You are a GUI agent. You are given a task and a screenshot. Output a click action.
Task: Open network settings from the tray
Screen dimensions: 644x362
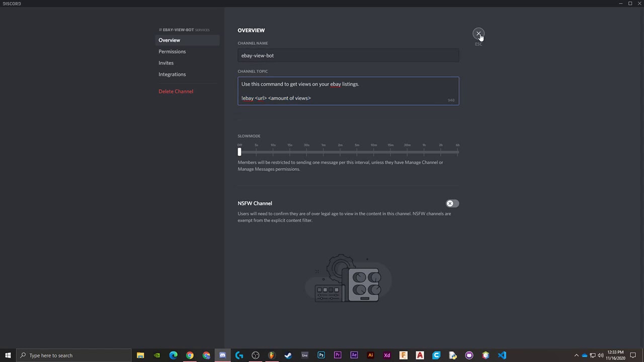tap(593, 355)
